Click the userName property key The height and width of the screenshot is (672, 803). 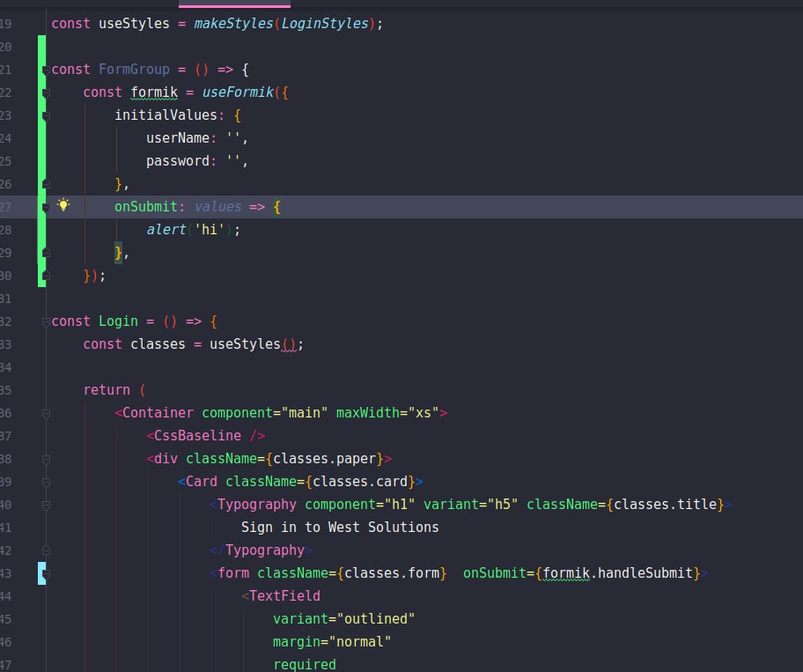coord(178,137)
